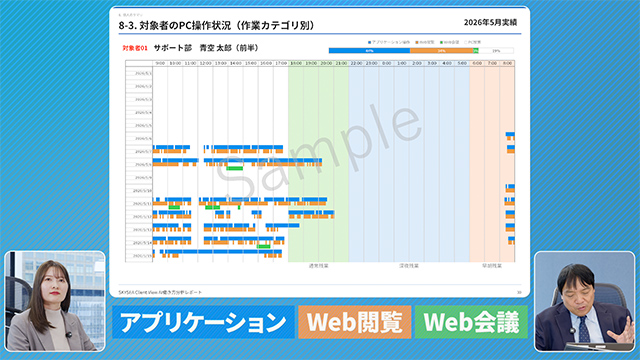640x360 pixels.
Task: Click the 16:00 column header
Action: pyautogui.click(x=266, y=63)
